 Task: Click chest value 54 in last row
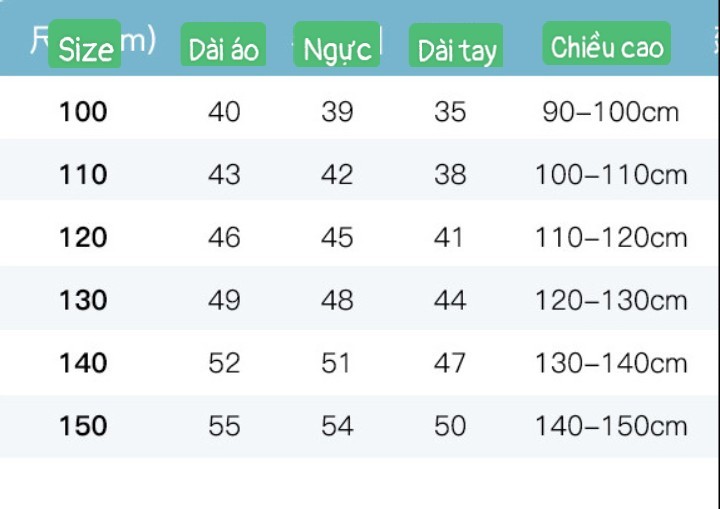point(337,426)
